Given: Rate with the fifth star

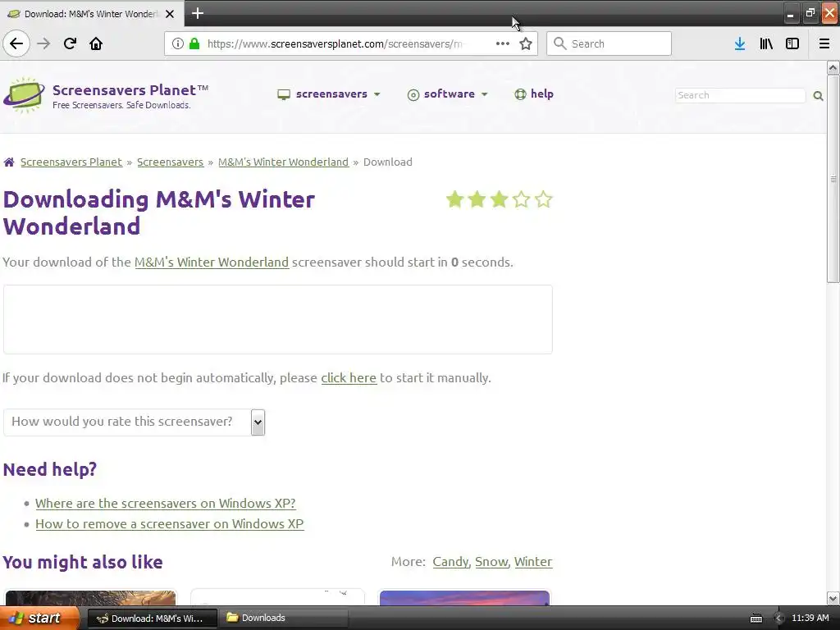Looking at the screenshot, I should click(543, 199).
